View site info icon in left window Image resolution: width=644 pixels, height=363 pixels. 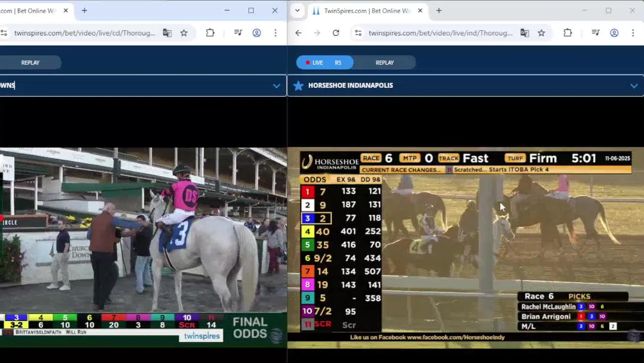pyautogui.click(x=4, y=33)
